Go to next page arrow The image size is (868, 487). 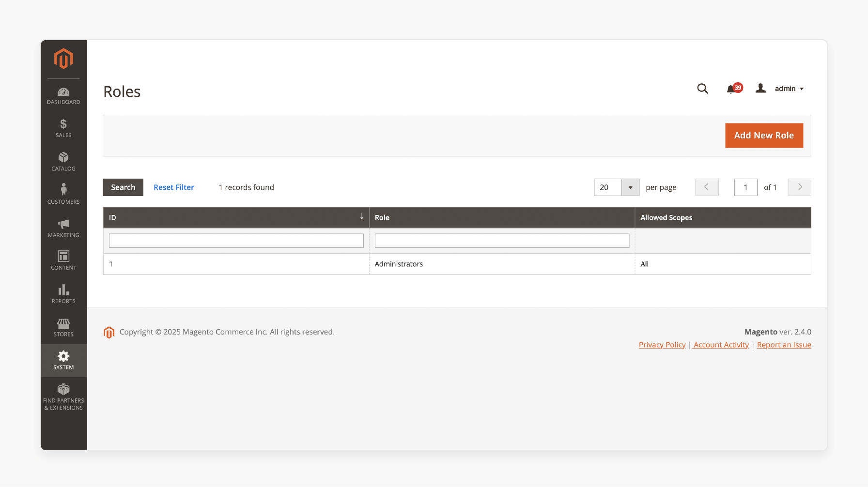(x=800, y=187)
